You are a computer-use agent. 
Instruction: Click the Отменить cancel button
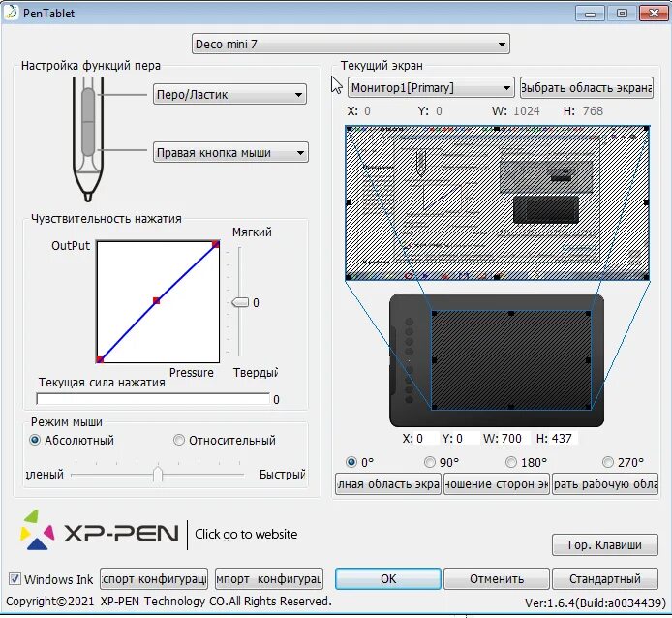[497, 579]
